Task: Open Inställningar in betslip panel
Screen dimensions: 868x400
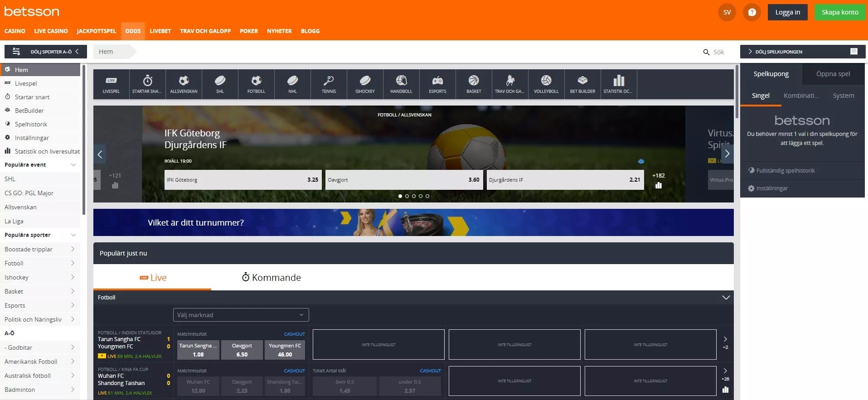Action: click(x=768, y=188)
